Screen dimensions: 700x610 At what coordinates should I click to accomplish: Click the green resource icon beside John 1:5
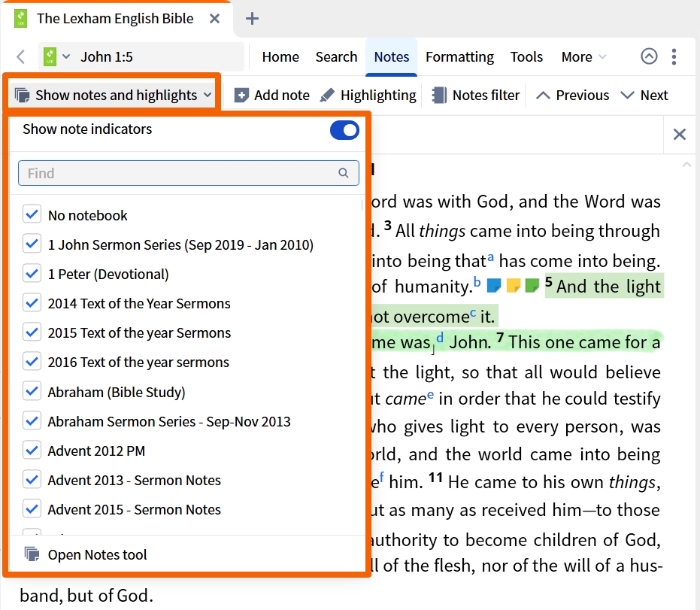[x=50, y=56]
